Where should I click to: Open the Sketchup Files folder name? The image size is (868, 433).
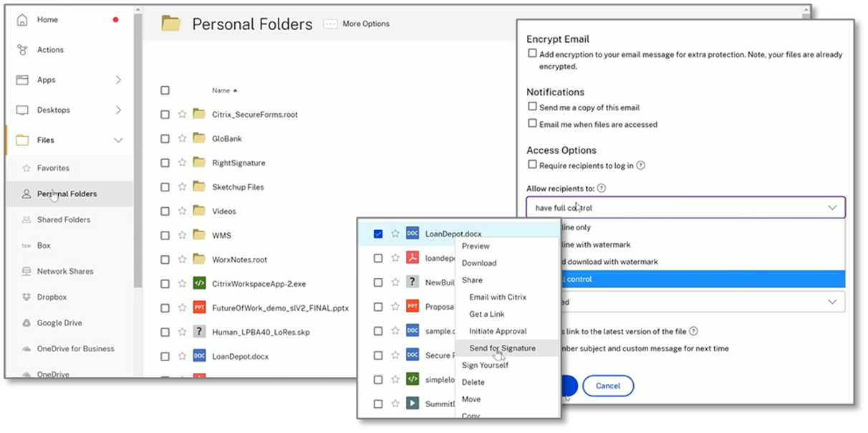(238, 187)
